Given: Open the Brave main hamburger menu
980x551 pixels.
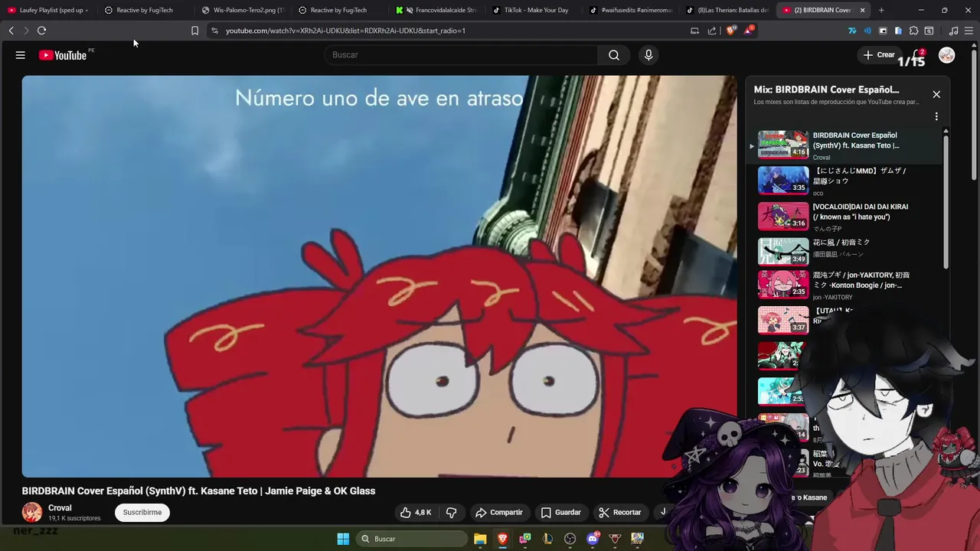Looking at the screenshot, I should 969,31.
